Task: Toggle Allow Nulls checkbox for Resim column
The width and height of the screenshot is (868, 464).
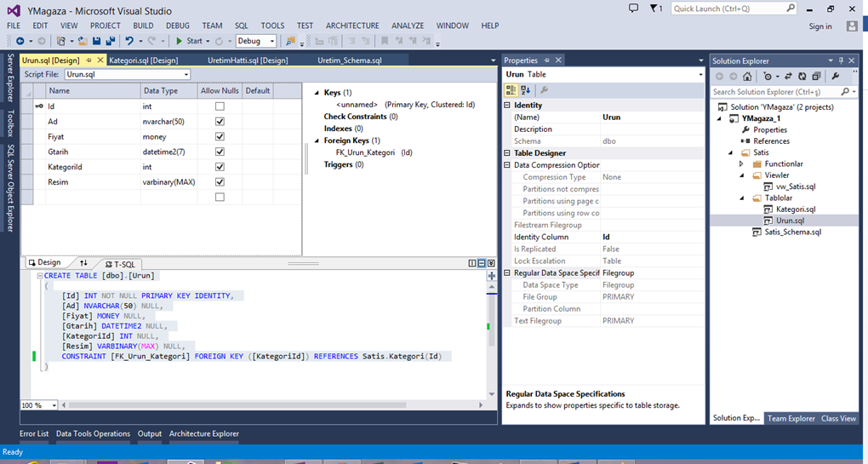Action: click(220, 181)
